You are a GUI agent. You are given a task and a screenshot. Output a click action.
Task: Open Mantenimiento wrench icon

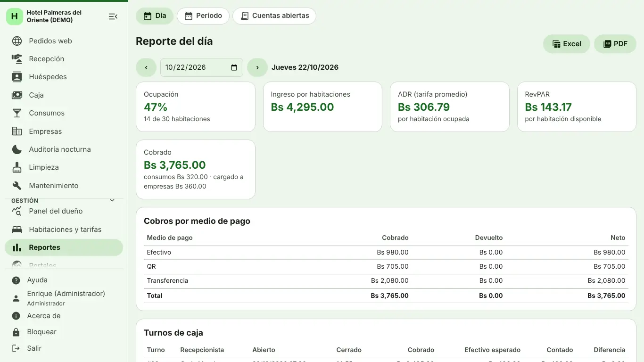(17, 186)
